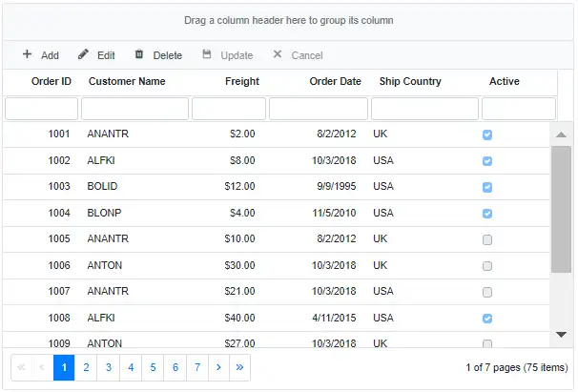Go to page 2
Screen dimensions: 578x392
[86, 367]
